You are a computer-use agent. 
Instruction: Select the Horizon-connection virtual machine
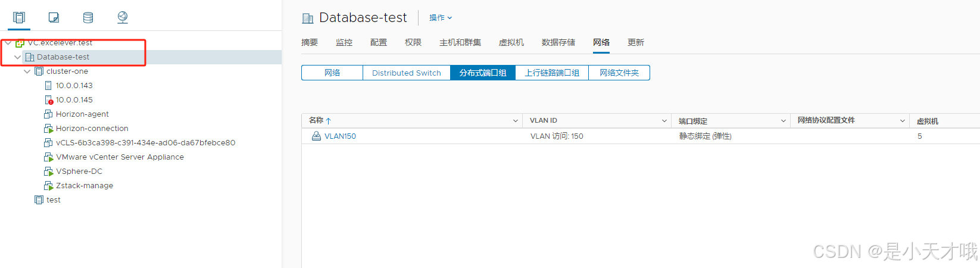click(x=92, y=129)
